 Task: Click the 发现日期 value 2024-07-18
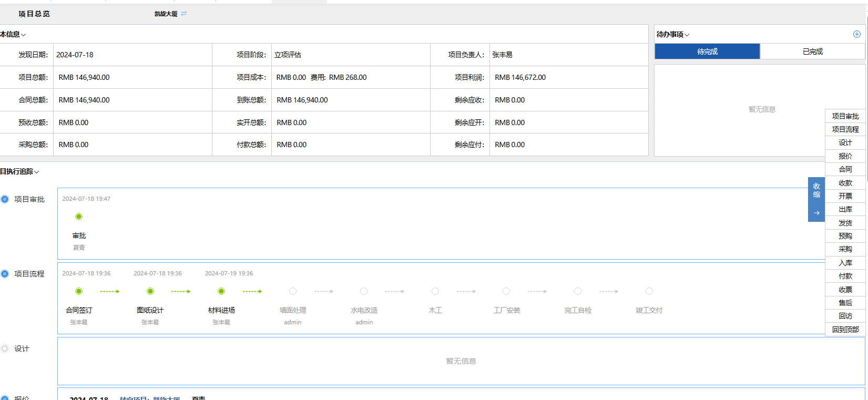75,55
